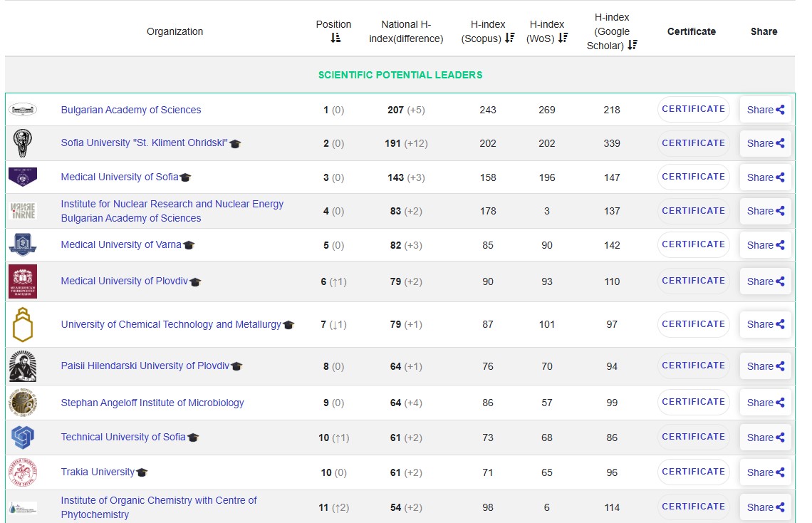The image size is (812, 523).
Task: Open Medical University of Sofia link
Action: click(x=120, y=177)
